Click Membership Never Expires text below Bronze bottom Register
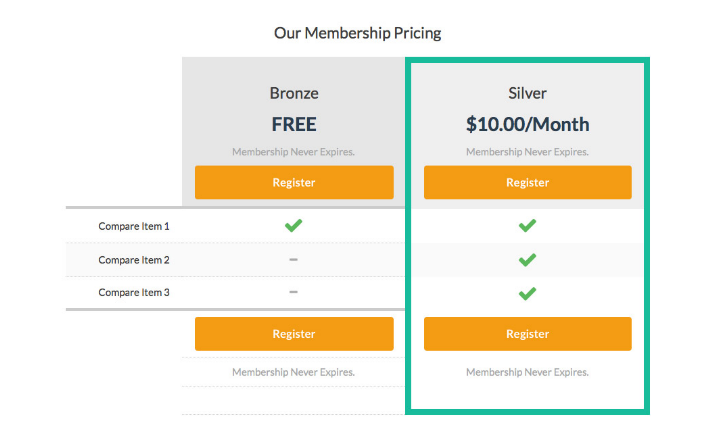 click(x=293, y=372)
